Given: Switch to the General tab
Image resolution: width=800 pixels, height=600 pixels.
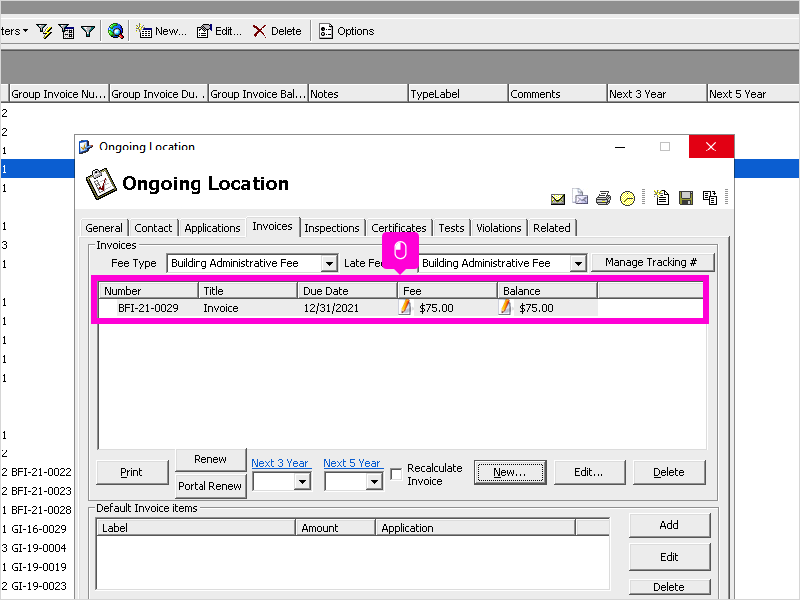Looking at the screenshot, I should 104,228.
